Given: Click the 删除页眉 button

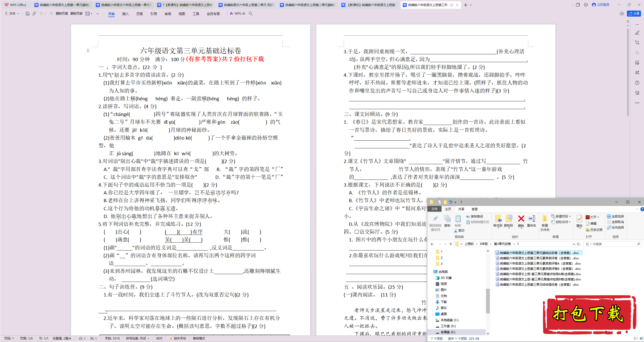Looking at the screenshot, I should pyautogui.click(x=62, y=14).
